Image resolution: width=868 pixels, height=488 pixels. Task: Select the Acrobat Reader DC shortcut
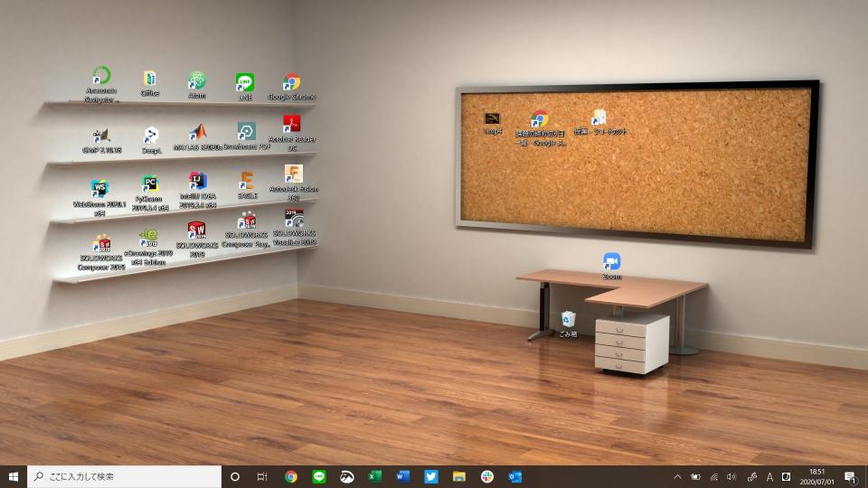(292, 133)
